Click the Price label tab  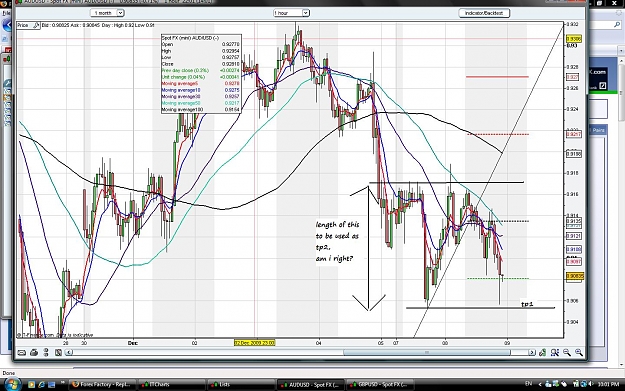[23, 25]
